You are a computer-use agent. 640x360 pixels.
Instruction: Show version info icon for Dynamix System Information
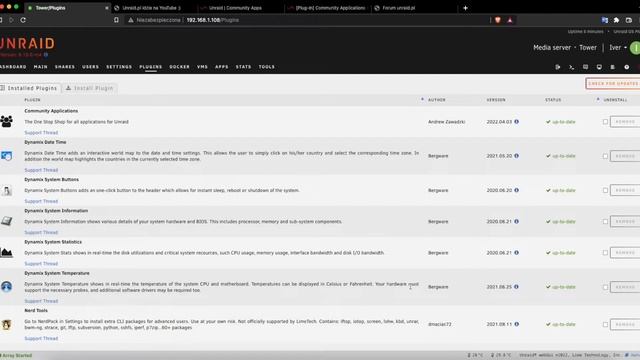click(x=516, y=221)
